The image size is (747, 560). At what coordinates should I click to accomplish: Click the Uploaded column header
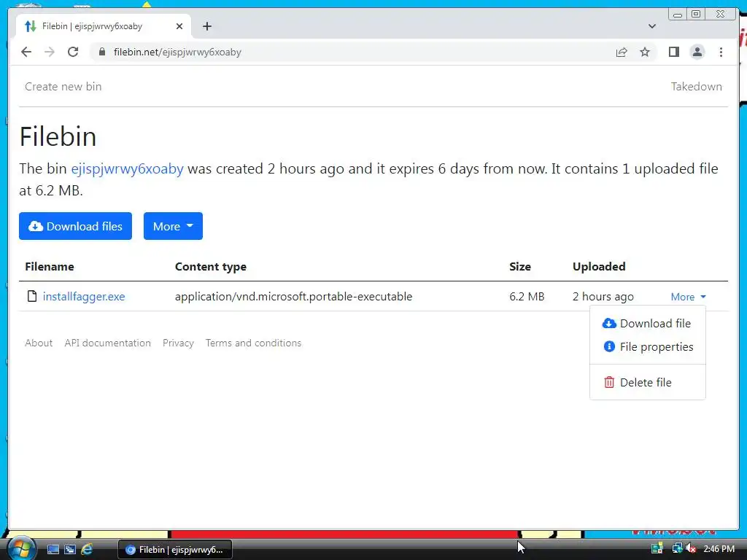[x=599, y=267]
